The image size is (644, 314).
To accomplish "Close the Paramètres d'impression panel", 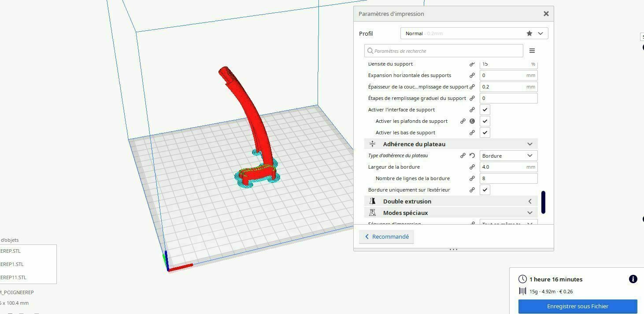I will [546, 14].
